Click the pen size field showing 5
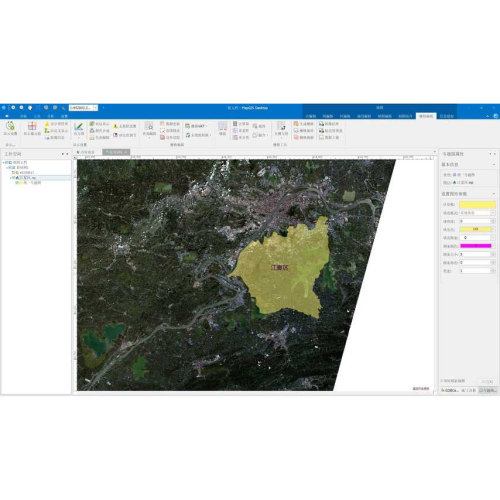The width and height of the screenshot is (500, 500). pyautogui.click(x=475, y=254)
